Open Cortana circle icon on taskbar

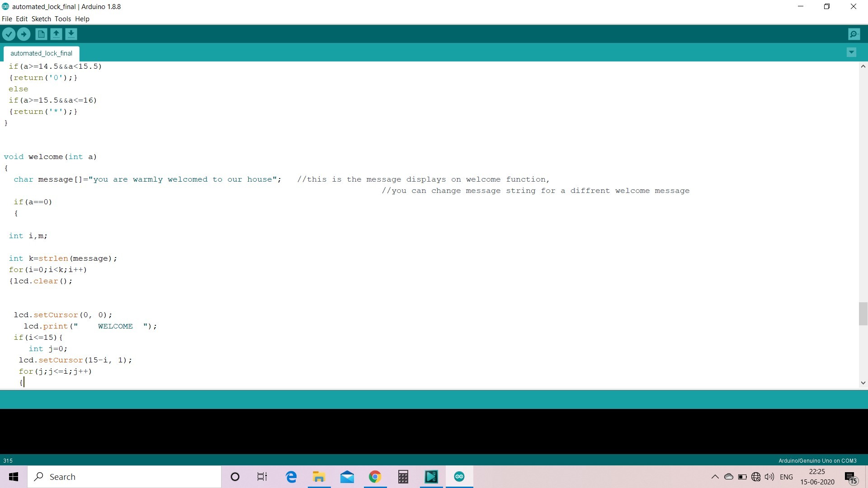[235, 477]
